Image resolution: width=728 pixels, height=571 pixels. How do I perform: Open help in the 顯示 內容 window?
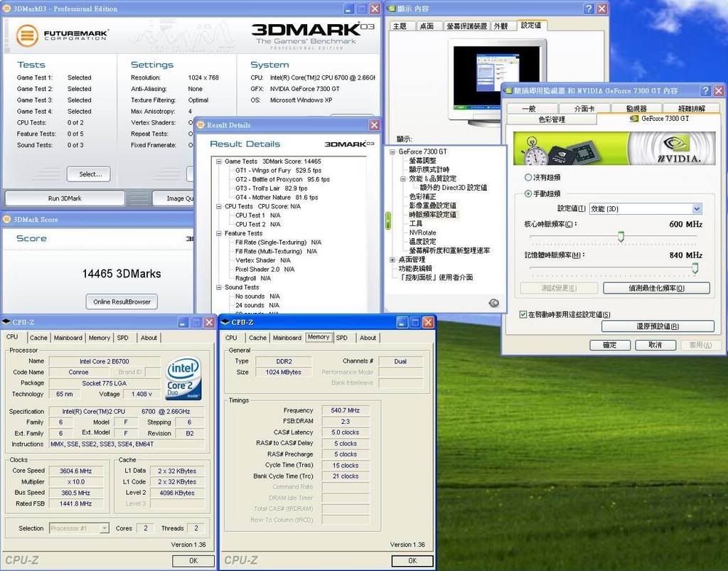click(x=589, y=9)
